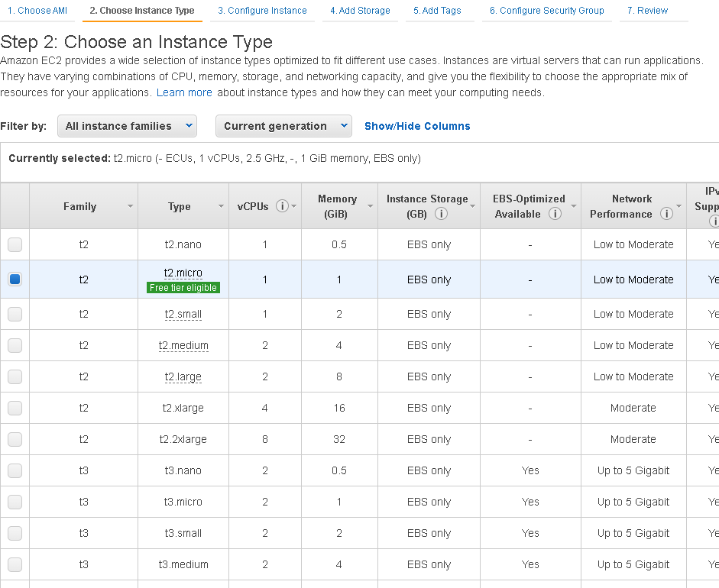Click the Network Performance info icon
This screenshot has width=719, height=588.
[x=666, y=214]
